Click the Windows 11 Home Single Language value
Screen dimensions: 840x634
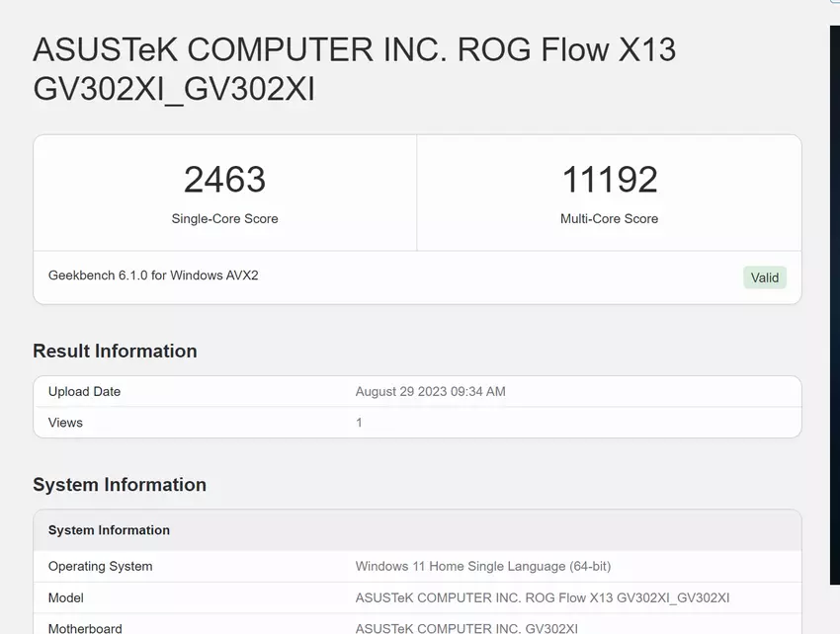click(x=482, y=567)
